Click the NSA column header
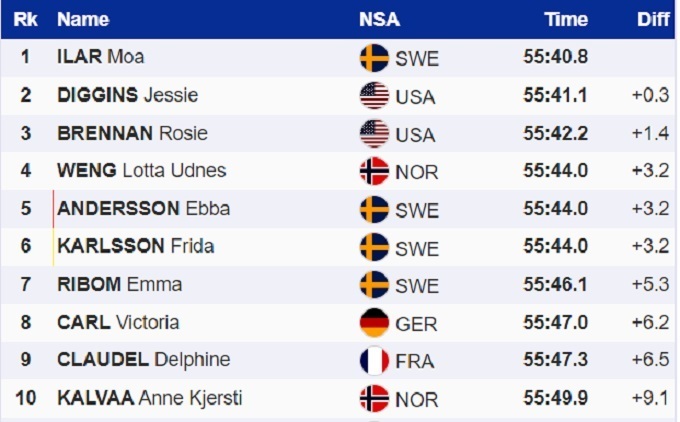The image size is (680, 422). pyautogui.click(x=378, y=19)
